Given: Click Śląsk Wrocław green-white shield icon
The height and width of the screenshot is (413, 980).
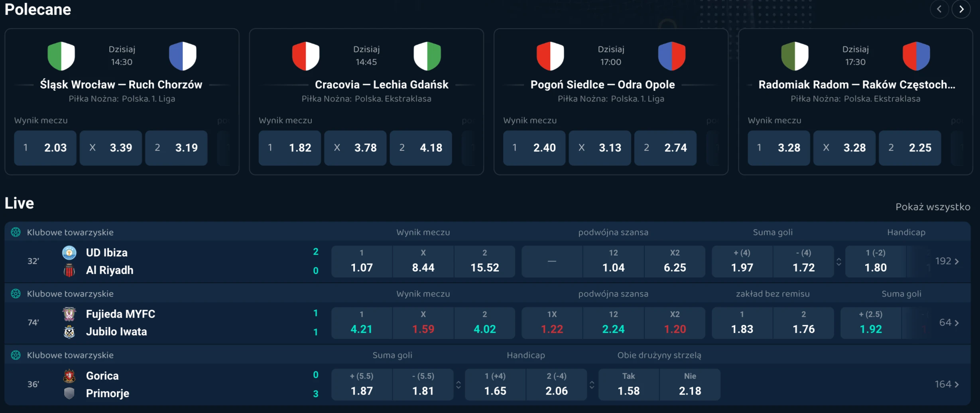Looking at the screenshot, I should click(x=61, y=56).
